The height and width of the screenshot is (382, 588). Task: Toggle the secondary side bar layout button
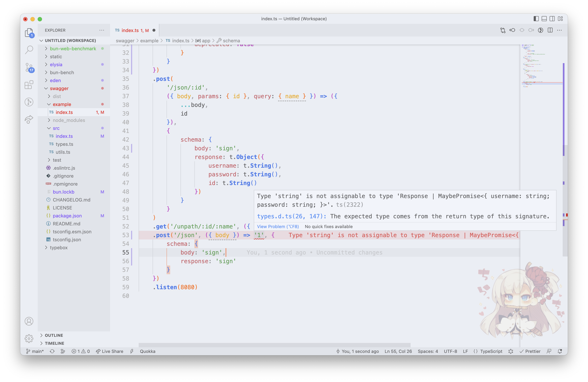[x=552, y=19]
